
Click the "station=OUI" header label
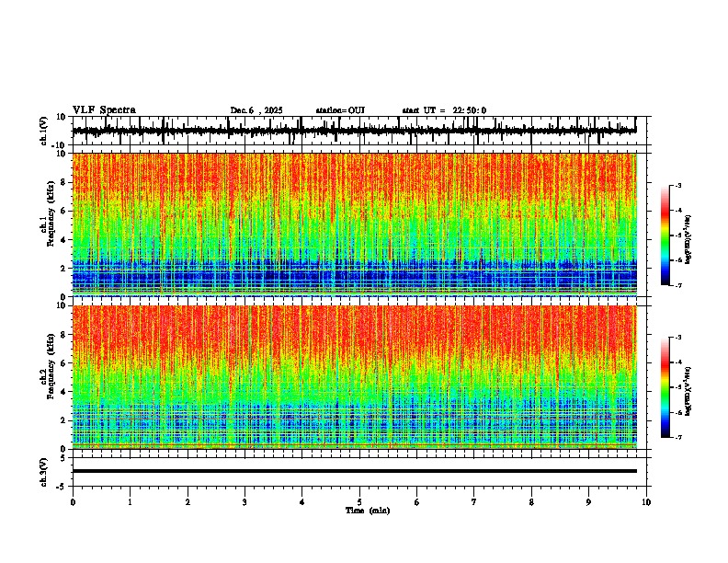(x=340, y=110)
